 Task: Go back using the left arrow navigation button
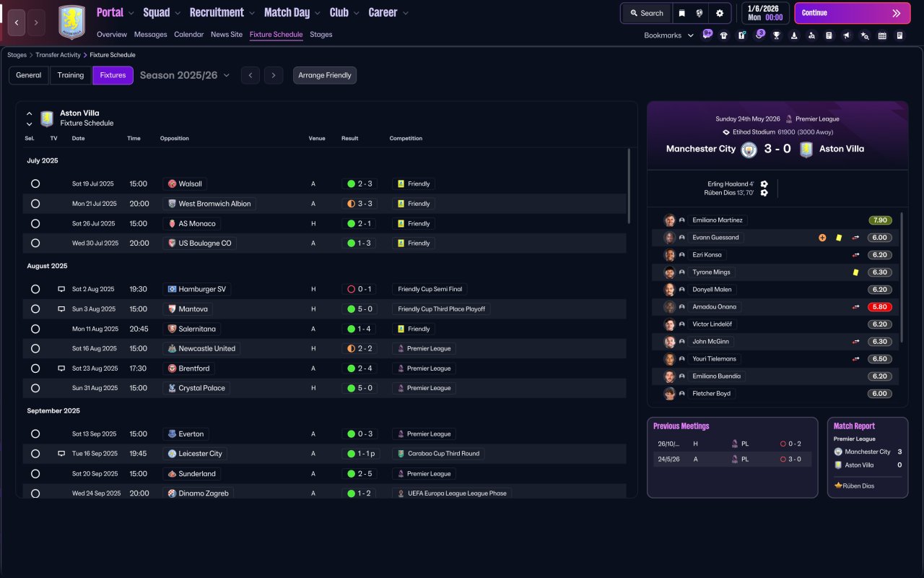pyautogui.click(x=17, y=23)
